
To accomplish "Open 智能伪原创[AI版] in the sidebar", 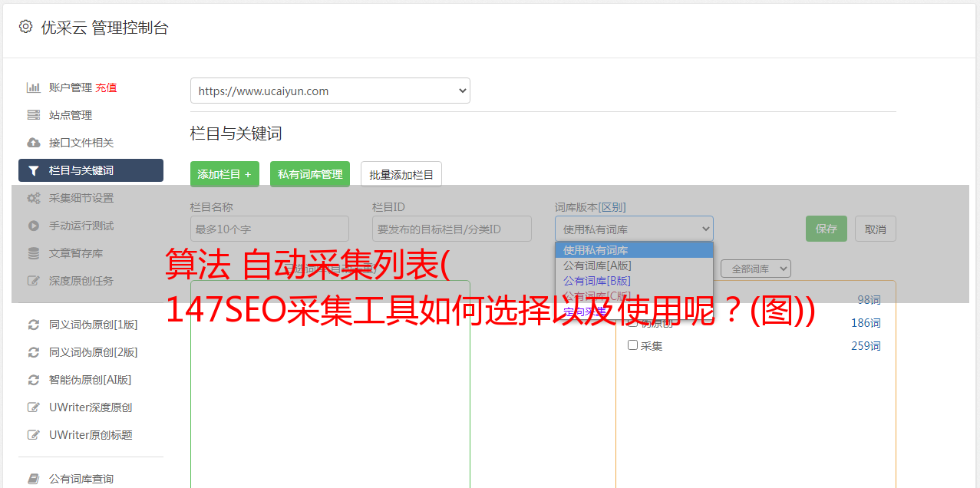I will point(91,380).
